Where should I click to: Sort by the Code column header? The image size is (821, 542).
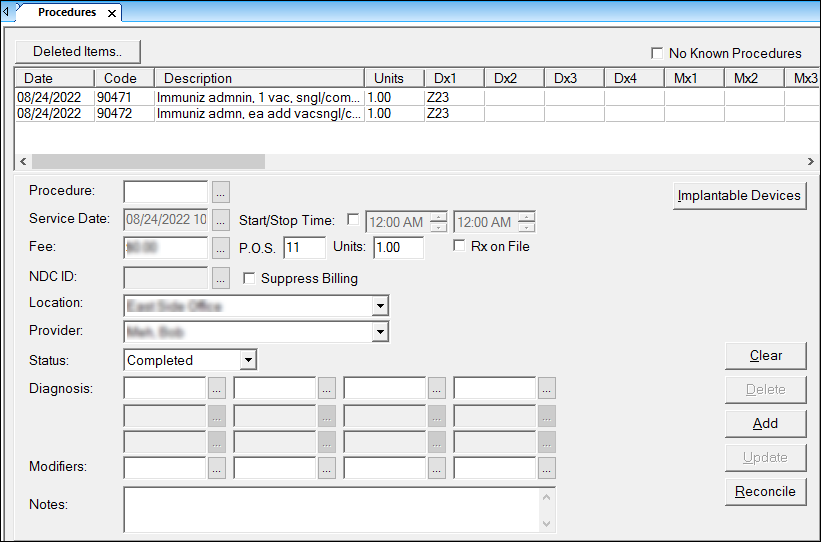[x=125, y=78]
